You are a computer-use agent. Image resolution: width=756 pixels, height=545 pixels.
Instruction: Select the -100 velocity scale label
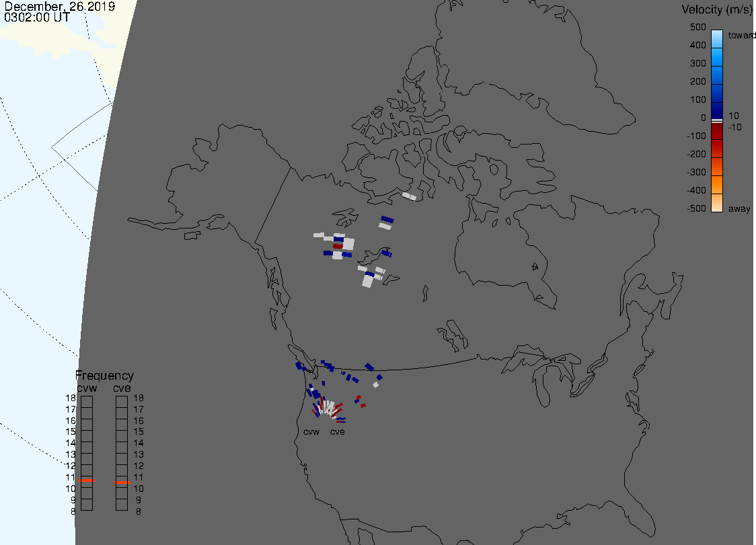pos(696,136)
